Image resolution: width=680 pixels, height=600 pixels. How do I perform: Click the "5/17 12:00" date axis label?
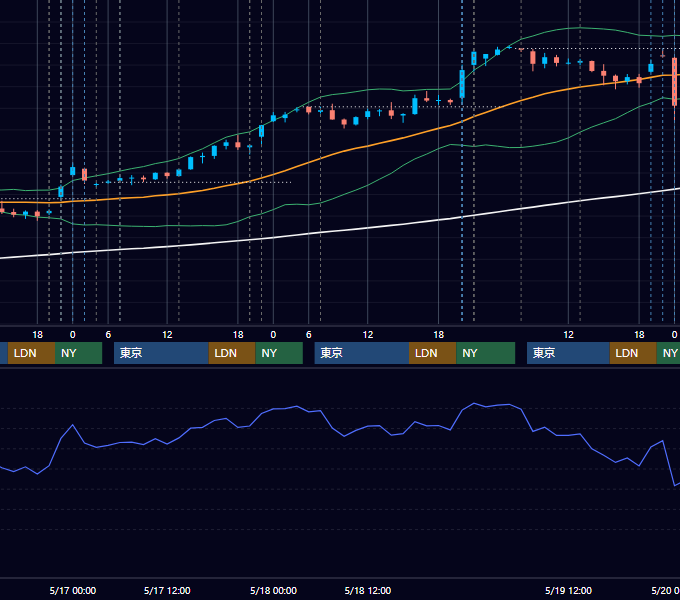(x=167, y=590)
